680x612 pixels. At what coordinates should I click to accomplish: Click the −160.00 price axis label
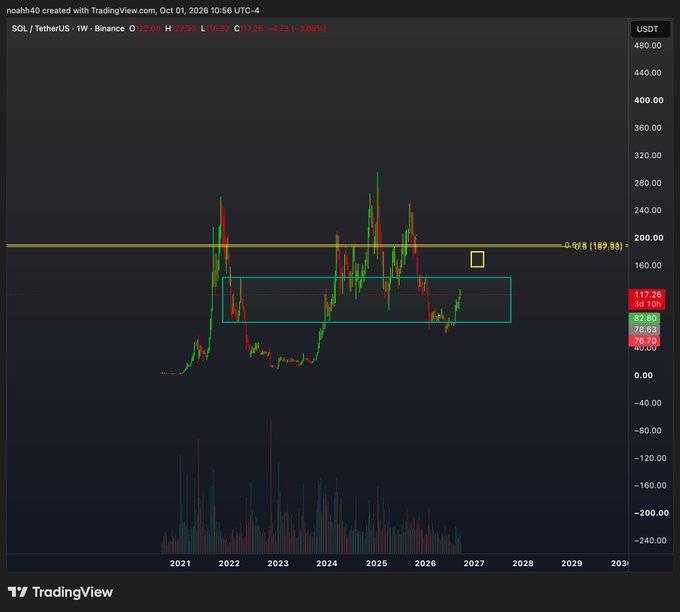[650, 485]
